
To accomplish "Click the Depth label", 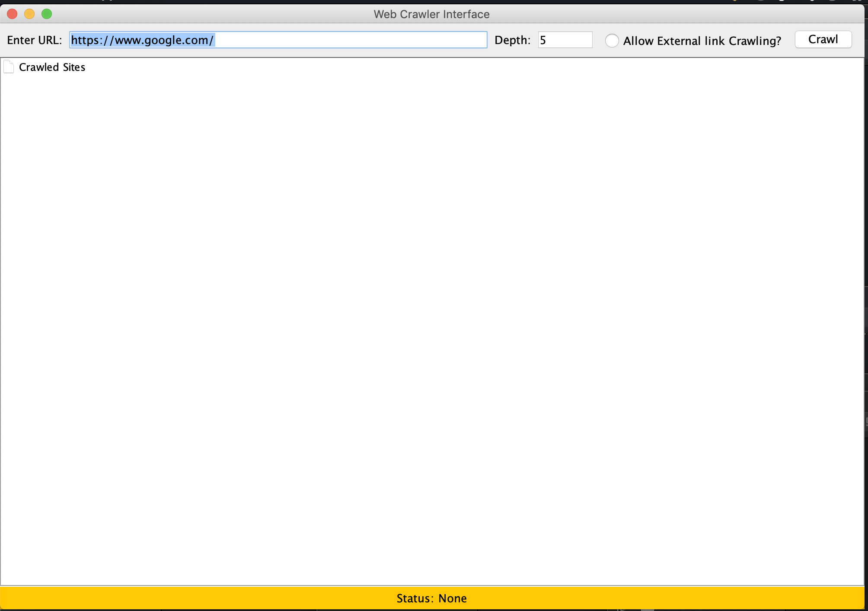I will click(512, 40).
